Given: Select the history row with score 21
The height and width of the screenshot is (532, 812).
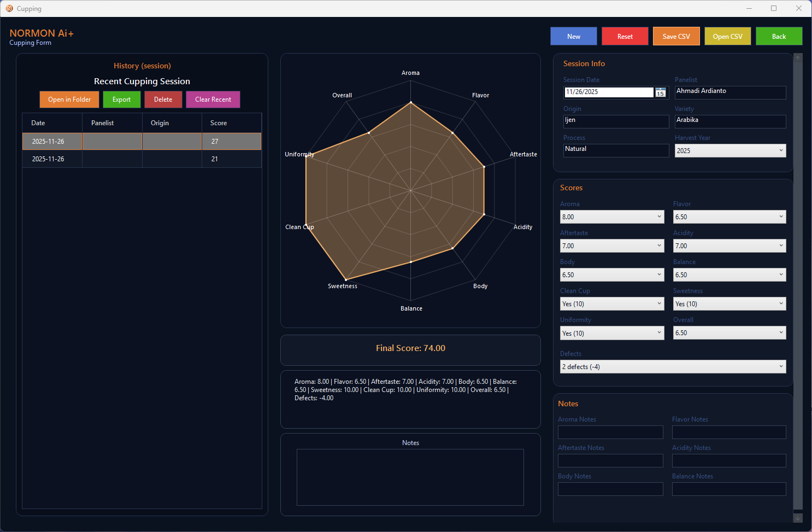Looking at the screenshot, I should click(142, 159).
